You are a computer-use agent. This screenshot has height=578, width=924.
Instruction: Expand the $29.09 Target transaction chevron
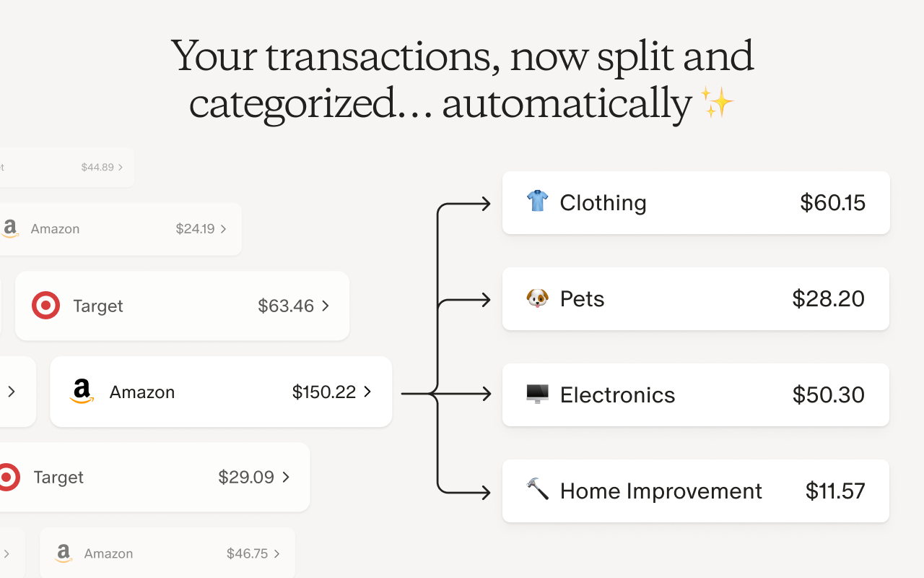pyautogui.click(x=286, y=477)
